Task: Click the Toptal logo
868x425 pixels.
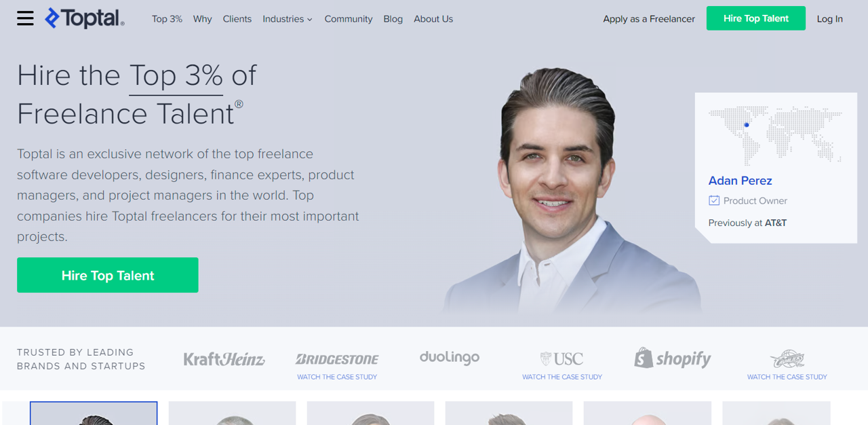Action: tap(85, 18)
